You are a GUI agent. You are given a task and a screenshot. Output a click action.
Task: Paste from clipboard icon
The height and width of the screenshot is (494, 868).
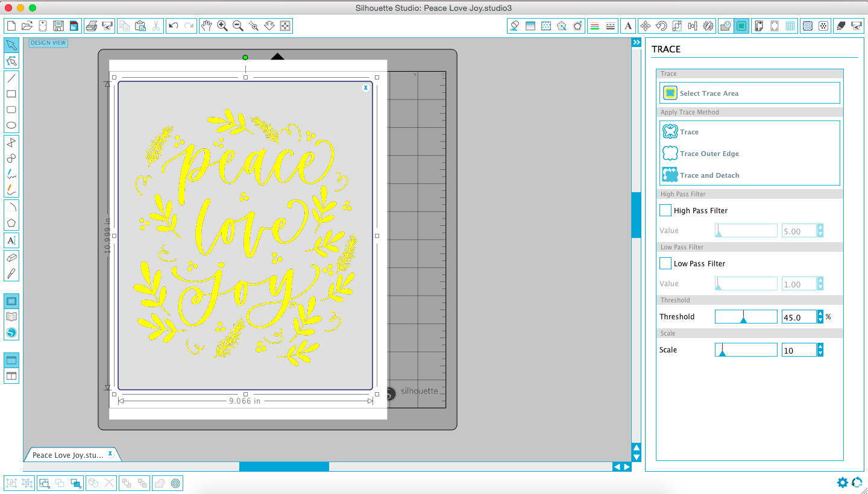[140, 26]
